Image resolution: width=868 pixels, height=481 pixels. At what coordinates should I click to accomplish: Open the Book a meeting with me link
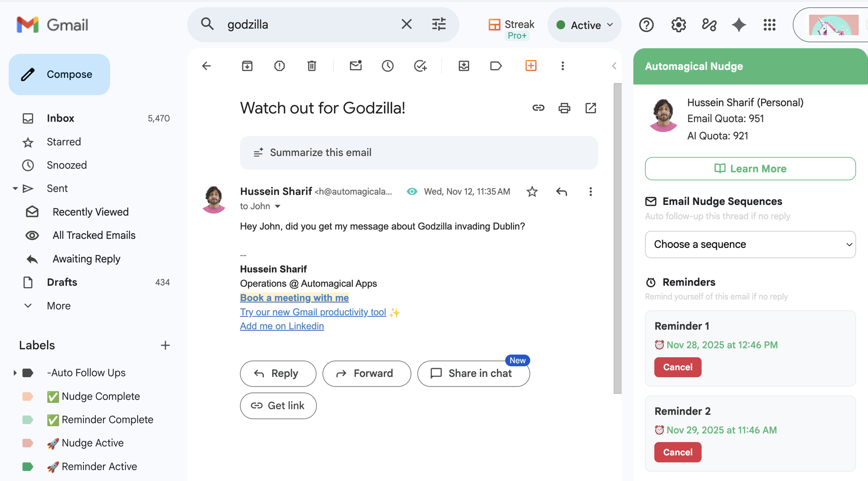click(294, 298)
